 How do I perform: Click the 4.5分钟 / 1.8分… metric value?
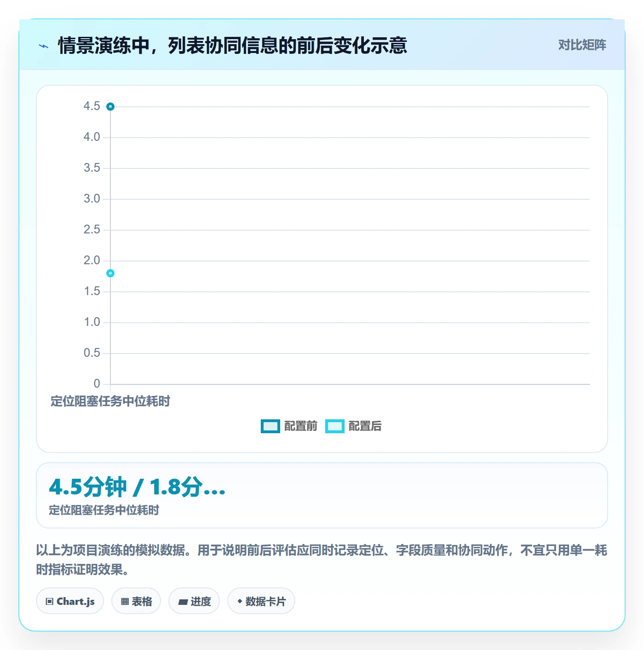pyautogui.click(x=137, y=487)
